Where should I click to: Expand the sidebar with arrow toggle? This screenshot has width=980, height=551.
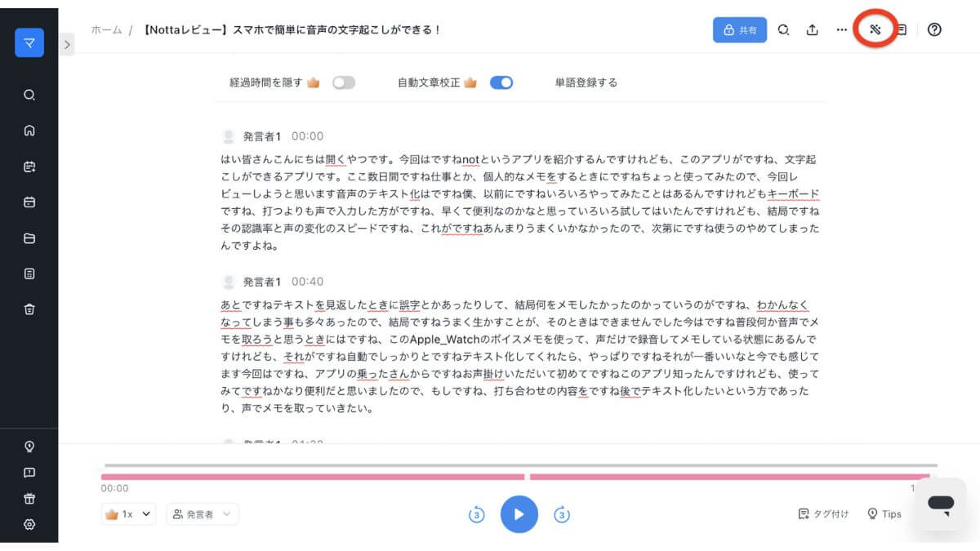click(x=67, y=44)
